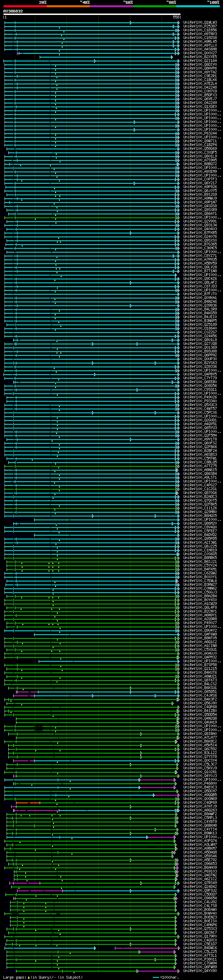The height and width of the screenshot is (980, 223).
Task: Click the white query sequence bar
Action: click(92, 15)
